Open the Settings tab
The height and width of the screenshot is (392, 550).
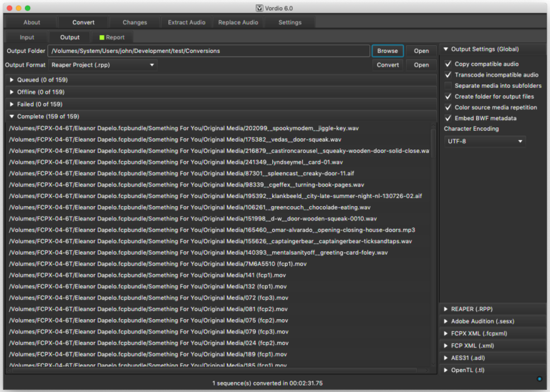(289, 22)
